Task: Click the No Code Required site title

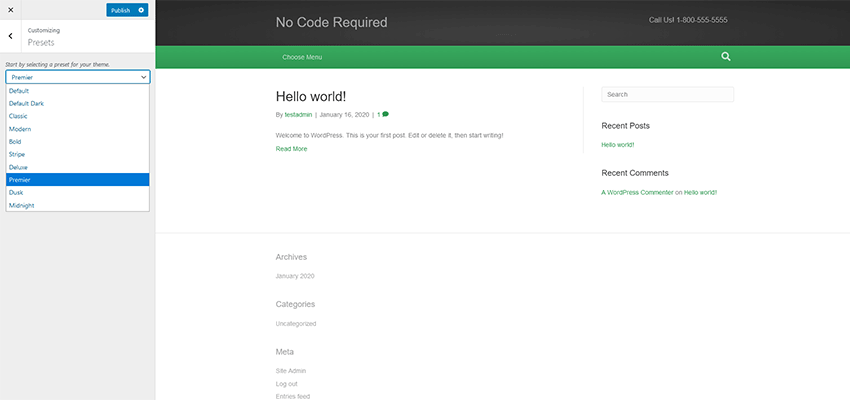Action: coord(331,22)
